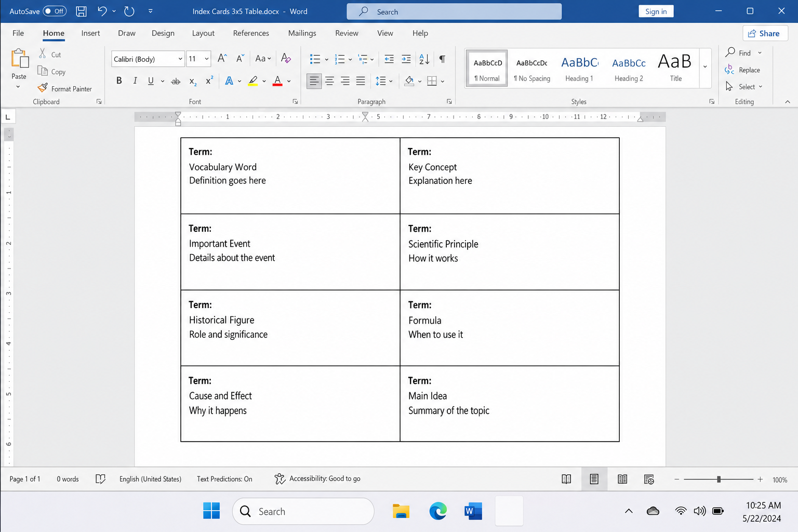
Task: Apply subscript formatting
Action: (193, 81)
